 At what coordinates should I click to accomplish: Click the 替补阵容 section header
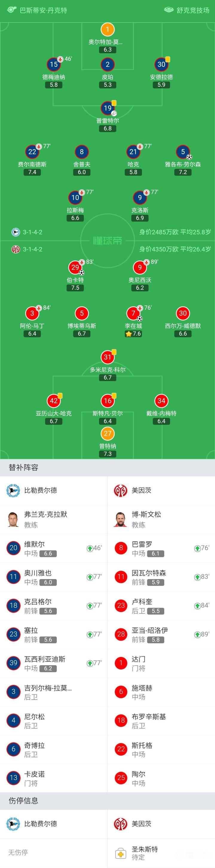coord(24,467)
